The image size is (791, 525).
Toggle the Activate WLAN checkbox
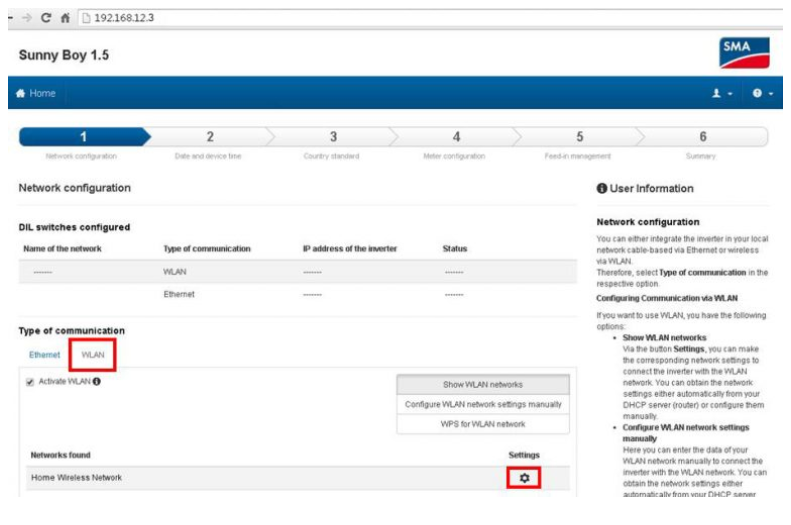coord(30,382)
